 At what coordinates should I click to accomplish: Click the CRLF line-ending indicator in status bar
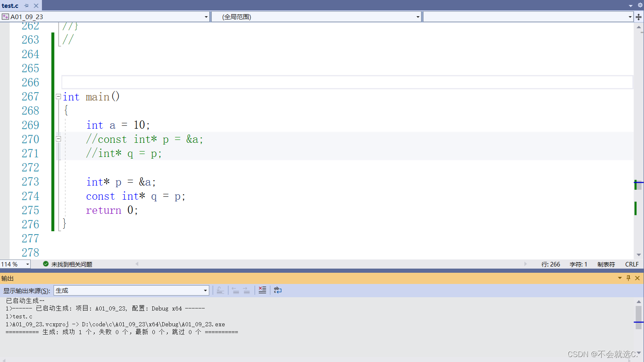(x=632, y=264)
